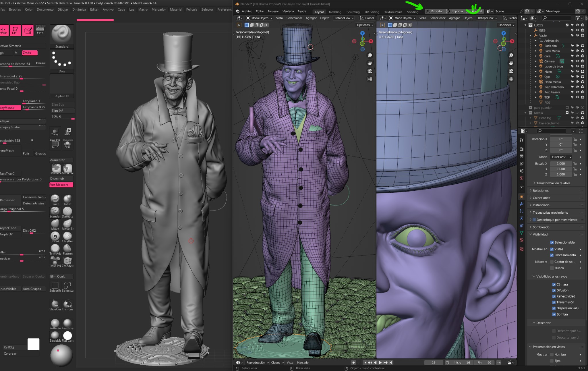This screenshot has width=588, height=371.
Task: Open Modo Objeto dropdown in left viewport
Action: tap(259, 18)
